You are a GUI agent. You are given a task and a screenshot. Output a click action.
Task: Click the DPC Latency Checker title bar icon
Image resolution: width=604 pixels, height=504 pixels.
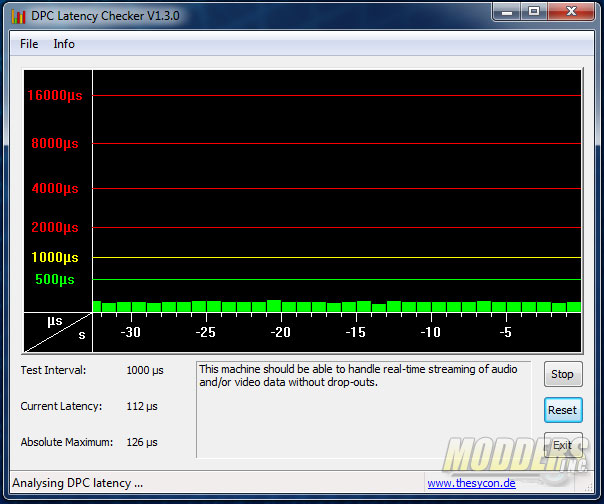click(18, 16)
